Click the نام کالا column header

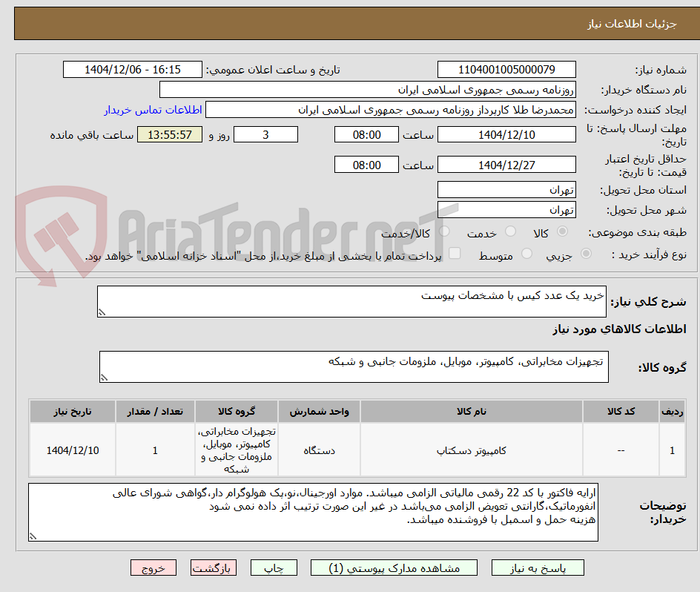(x=472, y=412)
